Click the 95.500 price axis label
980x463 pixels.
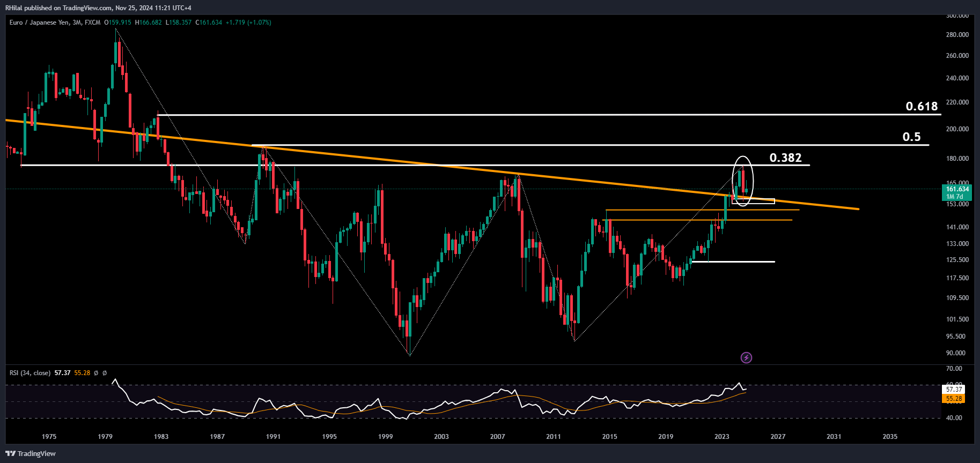coord(956,337)
